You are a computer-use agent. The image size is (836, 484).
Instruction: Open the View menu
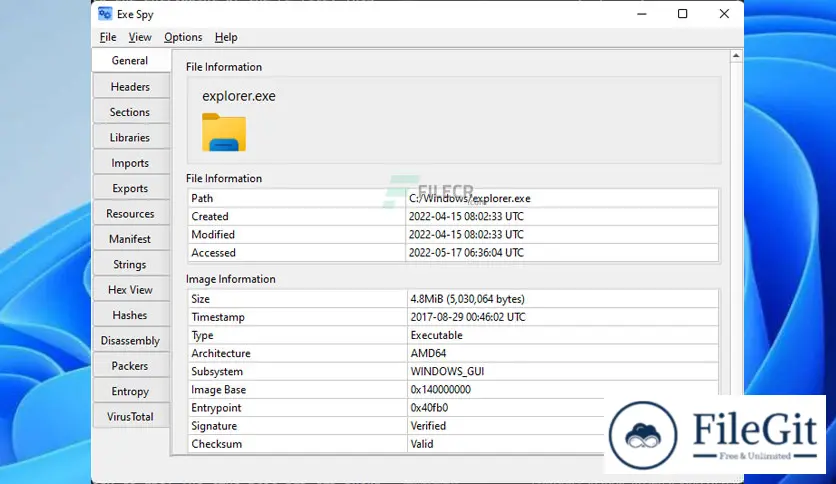140,37
